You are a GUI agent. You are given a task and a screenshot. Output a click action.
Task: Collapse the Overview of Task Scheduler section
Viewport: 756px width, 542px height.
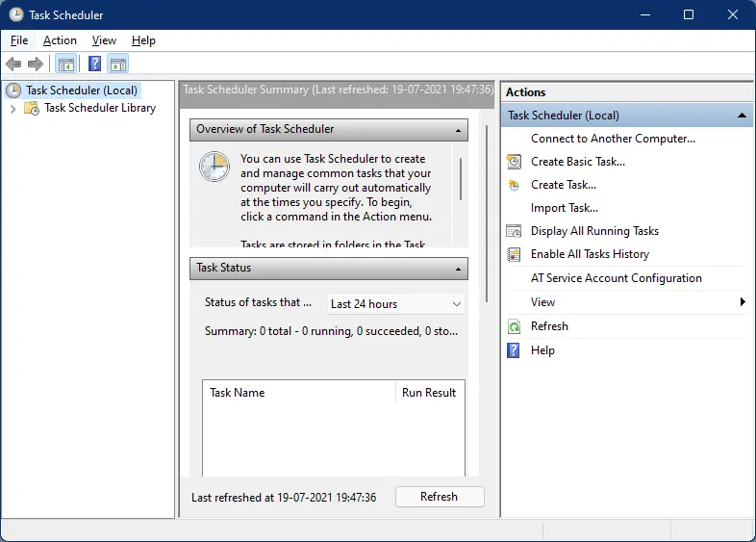coord(458,130)
